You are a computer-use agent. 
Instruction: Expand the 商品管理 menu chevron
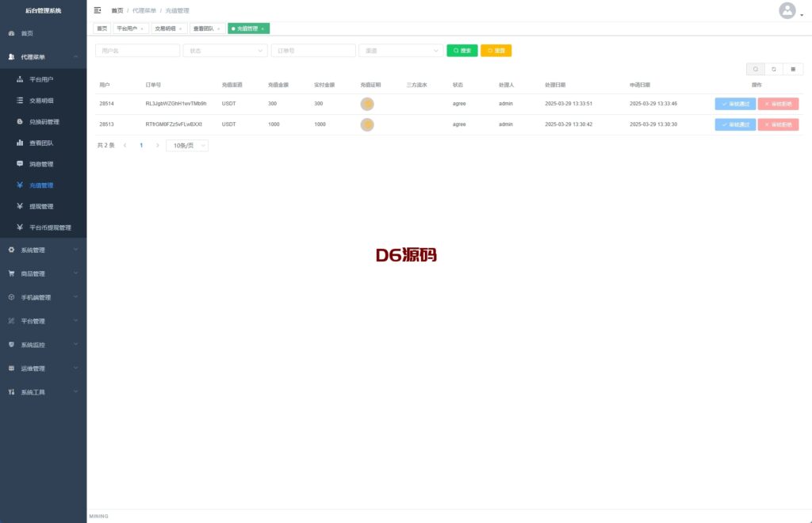(75, 273)
